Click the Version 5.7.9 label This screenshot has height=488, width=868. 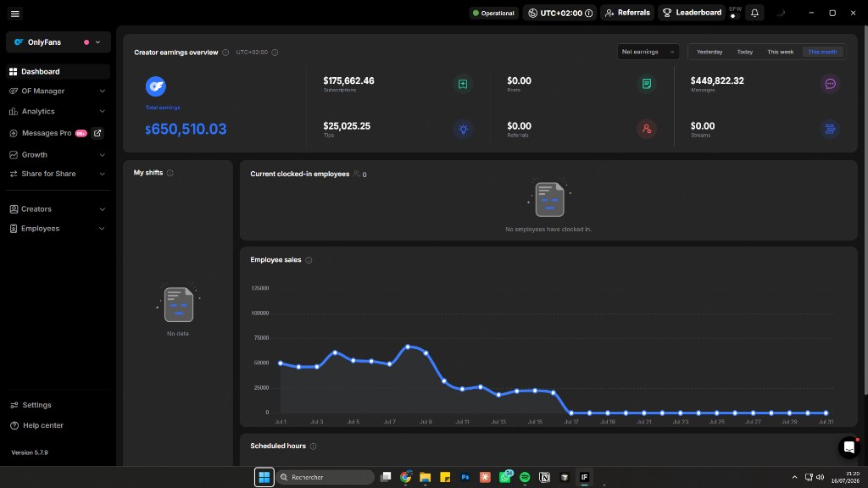(30, 452)
